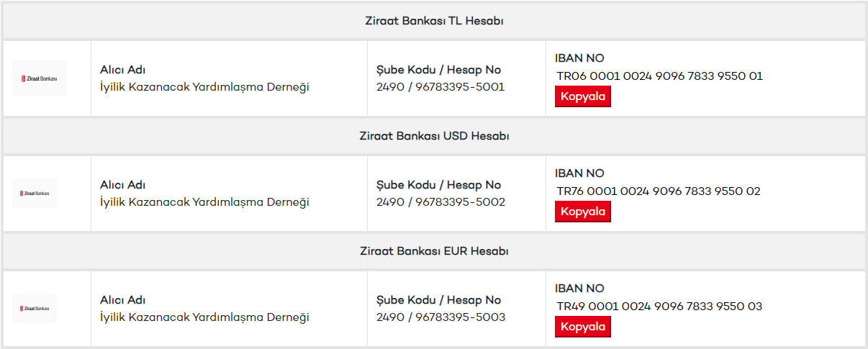Click account number 2490 / 96783395-5001

tap(440, 87)
